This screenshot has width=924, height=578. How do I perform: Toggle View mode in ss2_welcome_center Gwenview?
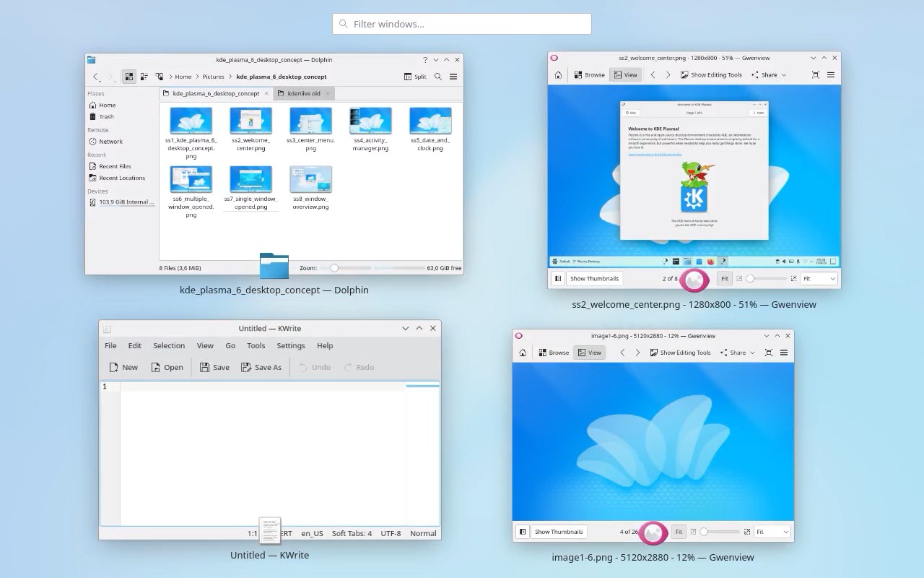click(x=625, y=75)
